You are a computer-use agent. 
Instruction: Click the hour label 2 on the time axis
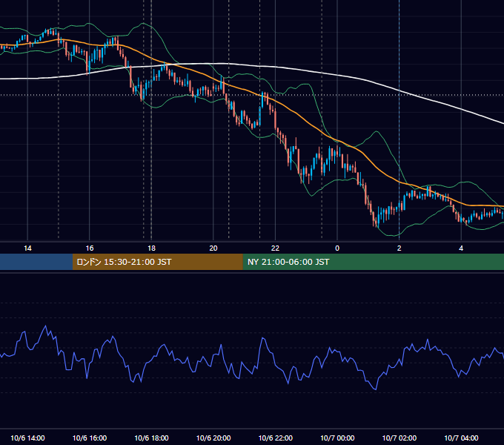tap(399, 248)
